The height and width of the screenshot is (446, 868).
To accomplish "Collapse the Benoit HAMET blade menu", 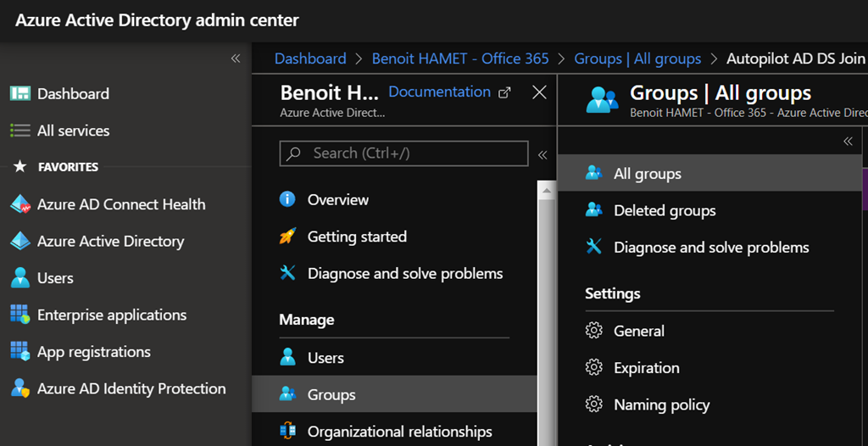I will tap(542, 154).
